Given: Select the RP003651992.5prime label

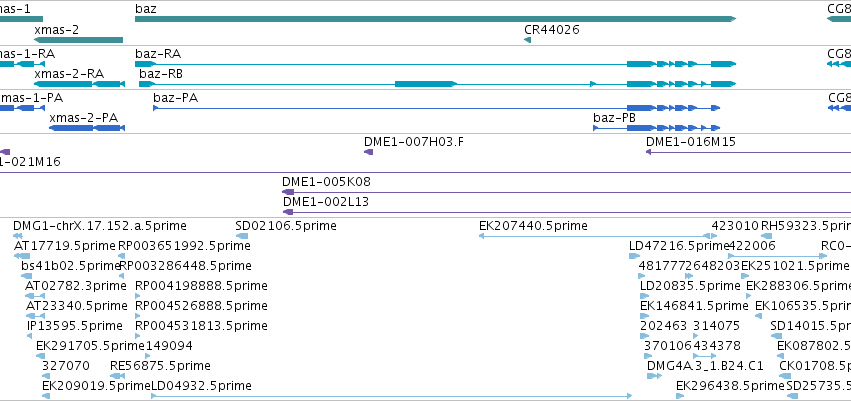Looking at the screenshot, I should [x=185, y=246].
